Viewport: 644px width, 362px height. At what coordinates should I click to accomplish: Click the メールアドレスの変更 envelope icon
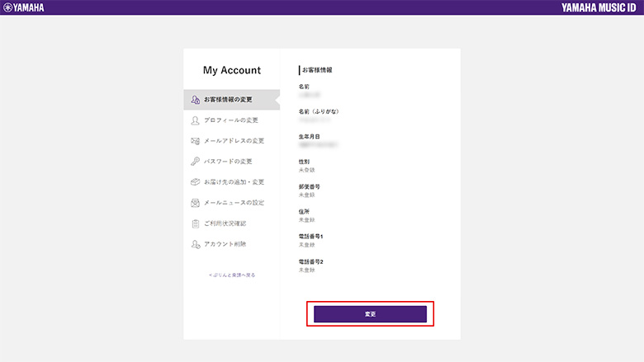[x=195, y=141]
